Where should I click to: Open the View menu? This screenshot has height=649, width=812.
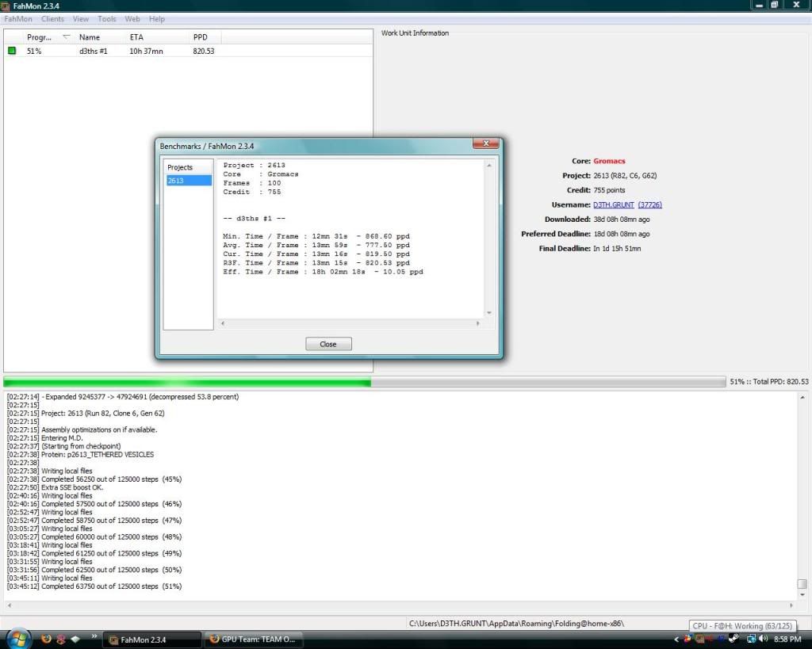pyautogui.click(x=81, y=19)
